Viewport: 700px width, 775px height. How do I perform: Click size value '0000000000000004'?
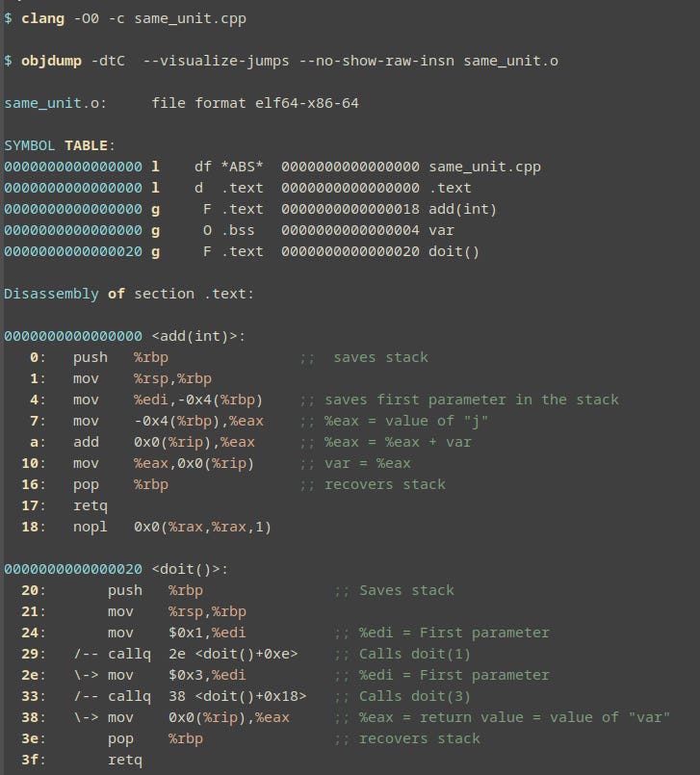pyautogui.click(x=350, y=230)
